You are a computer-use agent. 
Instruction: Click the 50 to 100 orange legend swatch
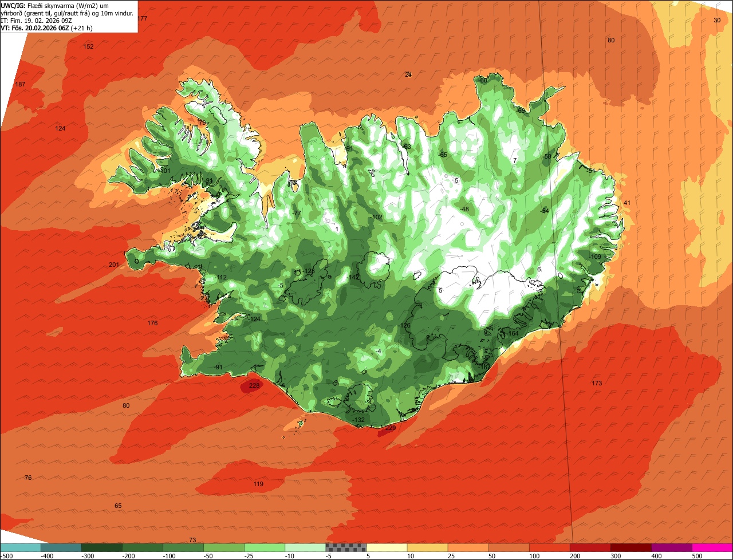coord(509,547)
